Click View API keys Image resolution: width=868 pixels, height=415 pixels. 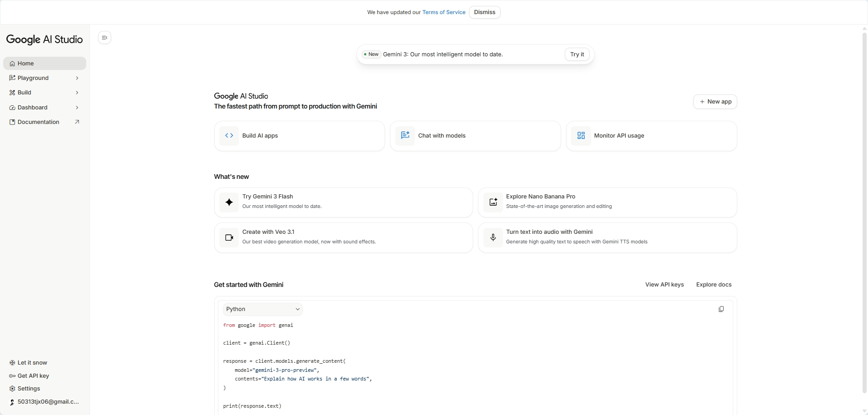point(664,285)
